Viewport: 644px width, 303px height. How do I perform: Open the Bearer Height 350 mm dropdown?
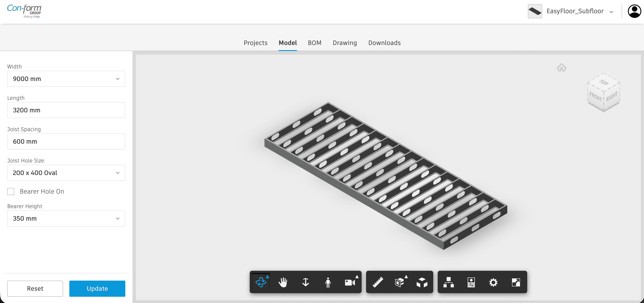(x=66, y=218)
